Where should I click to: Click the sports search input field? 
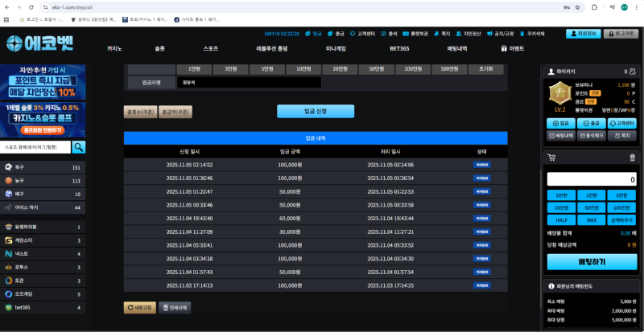tap(36, 147)
